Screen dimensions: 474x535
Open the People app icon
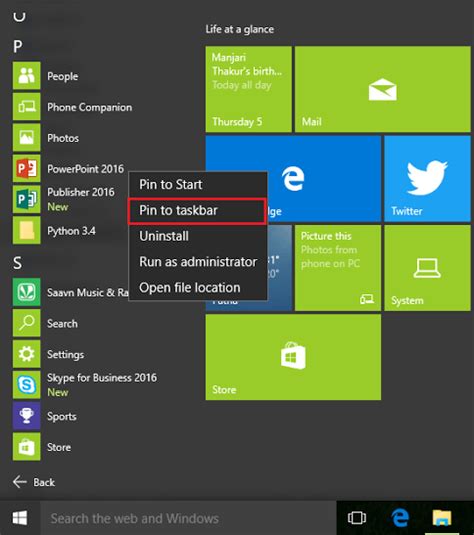[27, 76]
